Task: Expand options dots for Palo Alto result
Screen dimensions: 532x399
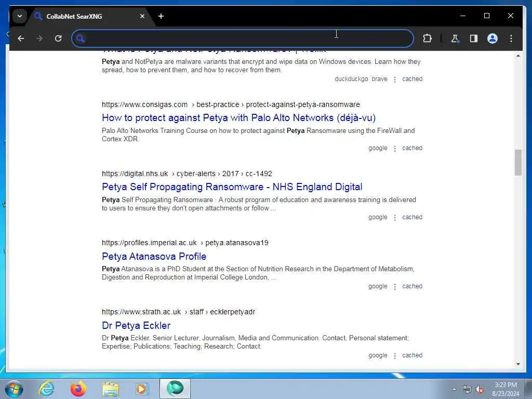Action: point(395,149)
